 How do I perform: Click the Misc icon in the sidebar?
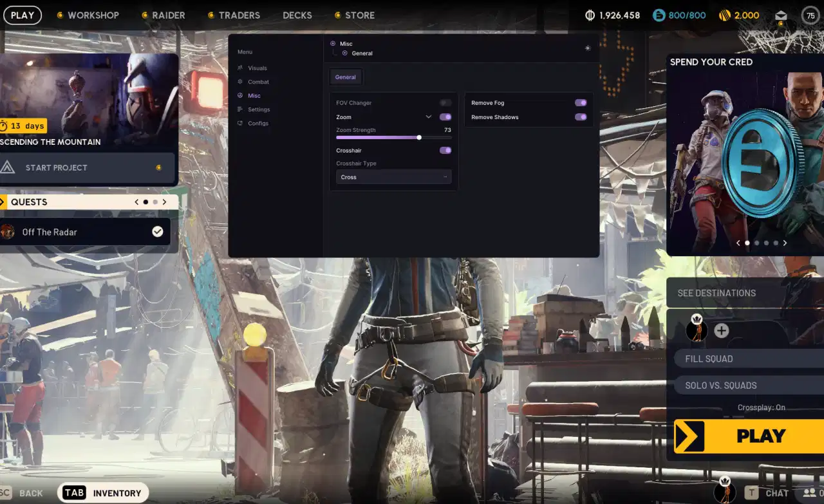tap(240, 95)
